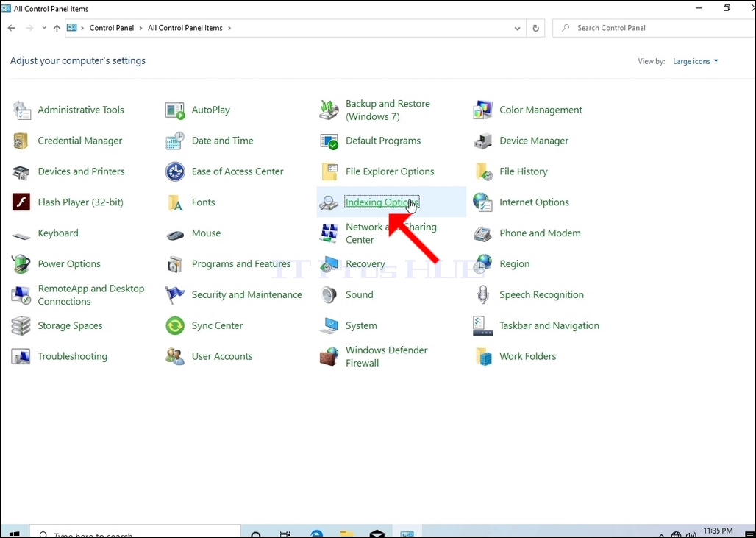Viewport: 756px width, 538px height.
Task: Open the Color Management icon
Action: pyautogui.click(x=482, y=110)
